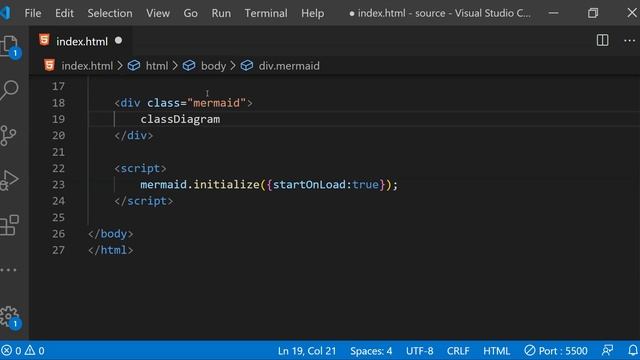The image size is (640, 360).
Task: Open the File menu
Action: [x=33, y=13]
